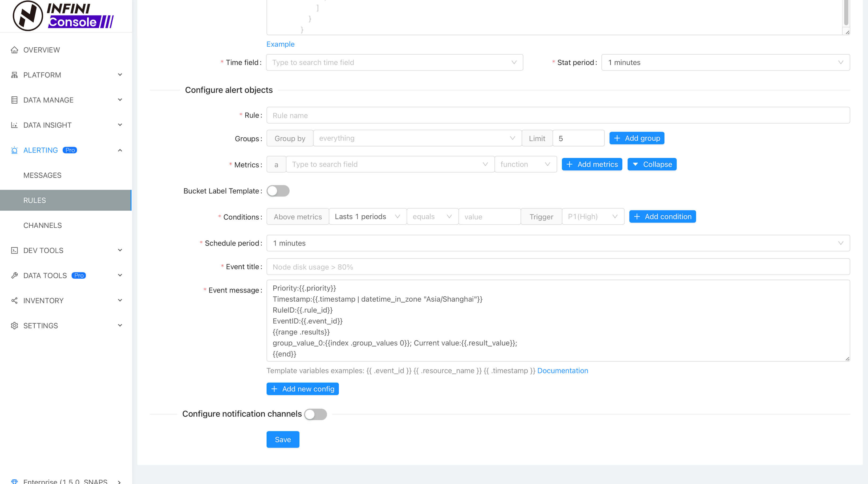Go to the Overview menu item
Viewport: 868px width, 484px height.
(x=66, y=50)
